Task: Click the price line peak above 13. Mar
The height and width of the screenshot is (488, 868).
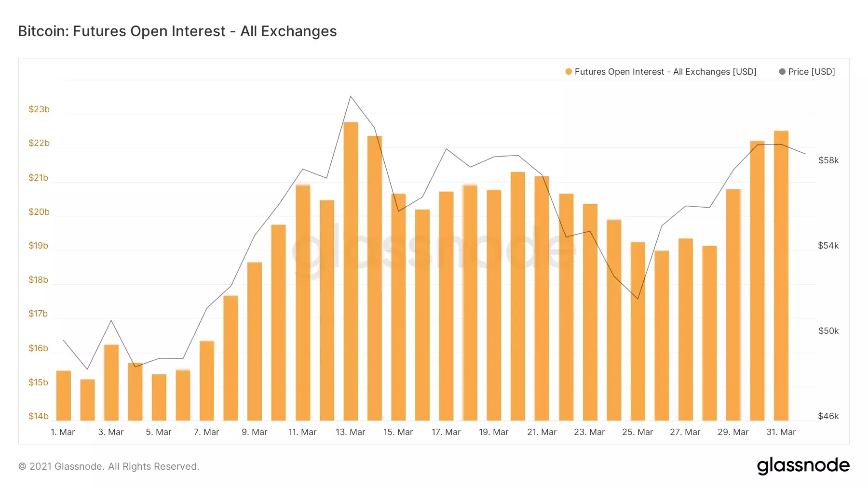Action: click(351, 96)
